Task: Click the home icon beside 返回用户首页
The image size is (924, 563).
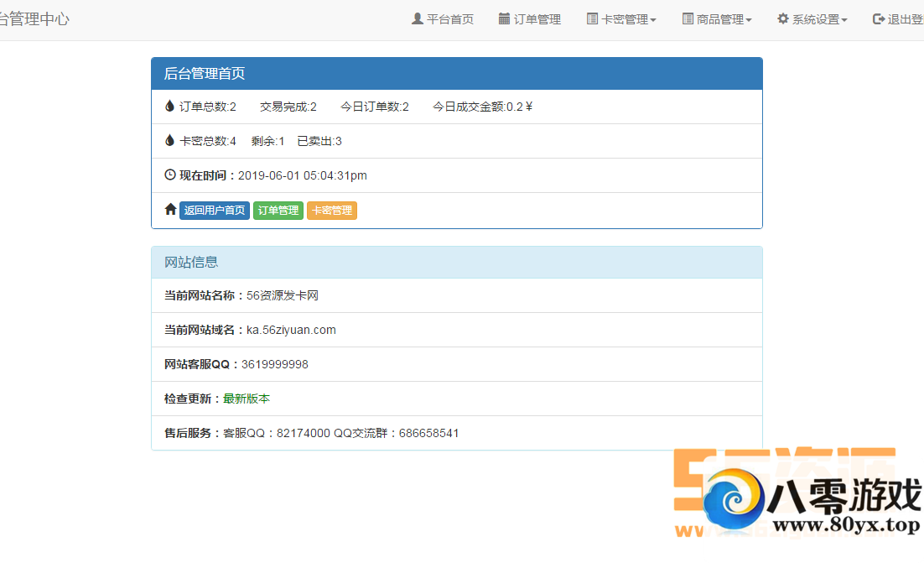Action: (x=170, y=210)
